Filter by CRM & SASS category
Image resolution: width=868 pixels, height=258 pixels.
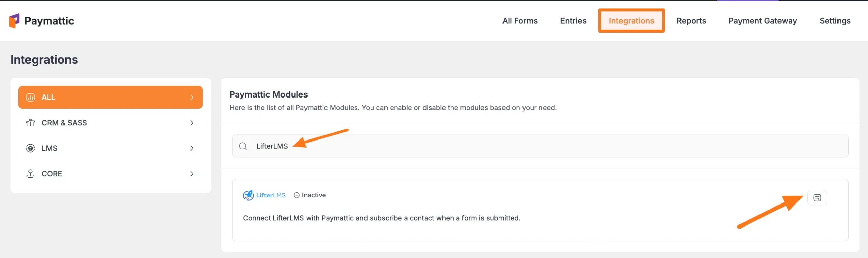(x=111, y=123)
